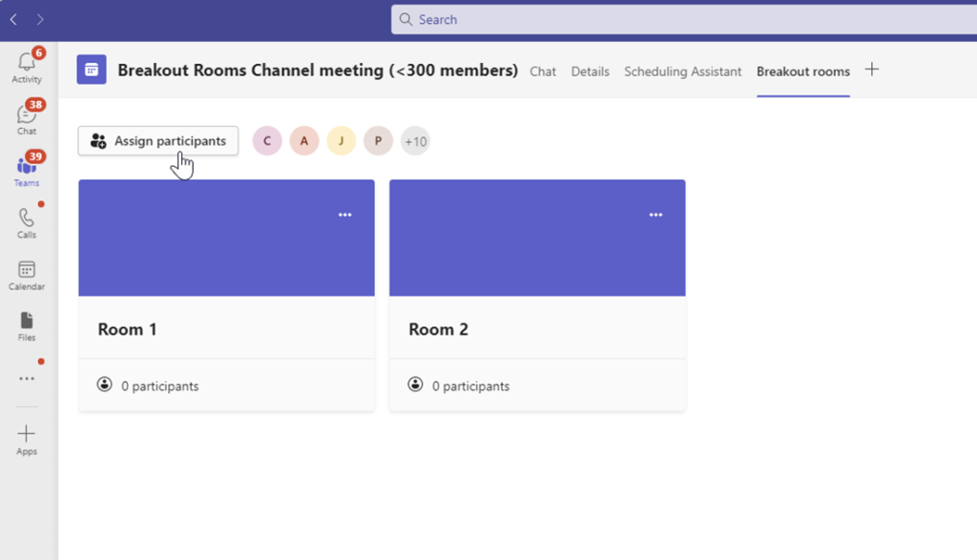977x560 pixels.
Task: Switch to the Details tab
Action: coord(591,72)
